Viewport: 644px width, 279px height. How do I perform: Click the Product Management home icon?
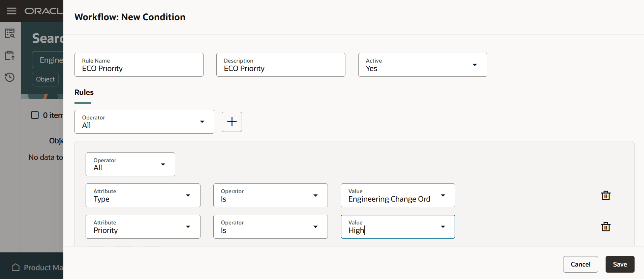(16, 268)
